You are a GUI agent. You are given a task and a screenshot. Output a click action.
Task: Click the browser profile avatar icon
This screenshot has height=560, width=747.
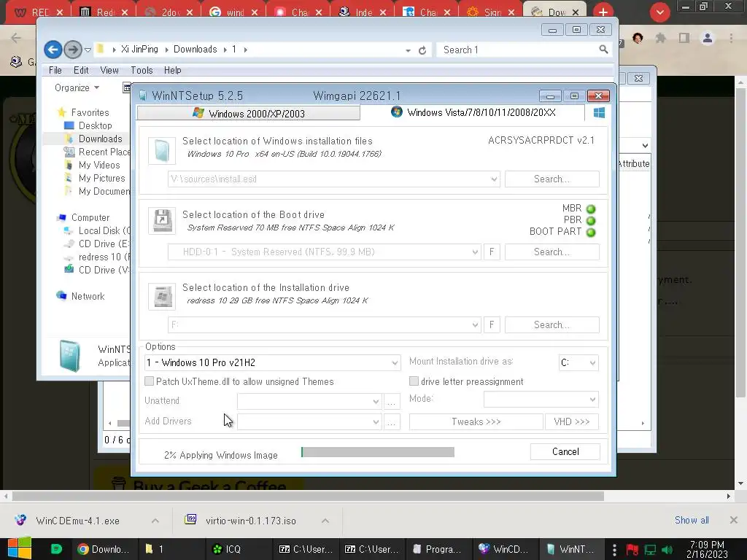point(708,38)
